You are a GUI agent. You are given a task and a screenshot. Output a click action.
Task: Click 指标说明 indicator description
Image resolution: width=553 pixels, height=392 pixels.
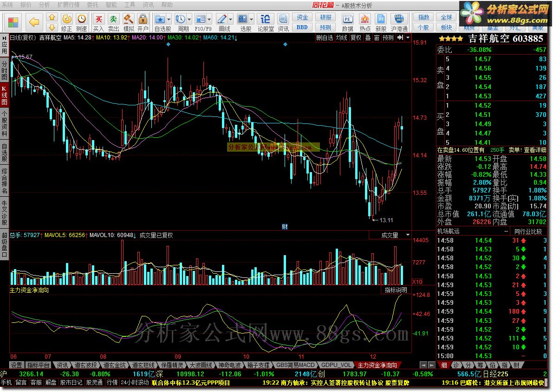[x=396, y=290]
